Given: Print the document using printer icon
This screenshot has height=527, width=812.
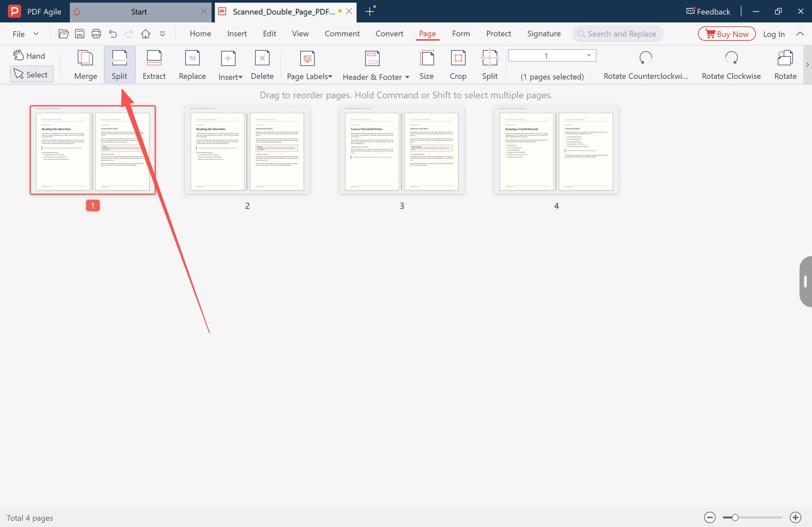Looking at the screenshot, I should click(96, 34).
